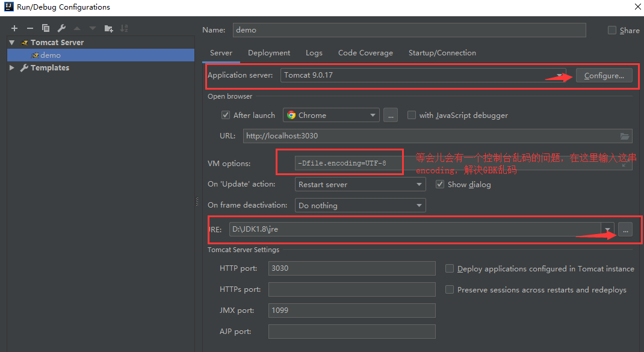
Task: Expand the Templates tree node
Action: pos(12,67)
